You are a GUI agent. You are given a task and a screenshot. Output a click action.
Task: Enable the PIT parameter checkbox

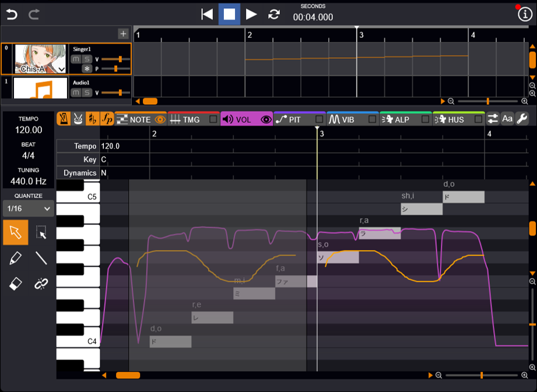point(319,119)
